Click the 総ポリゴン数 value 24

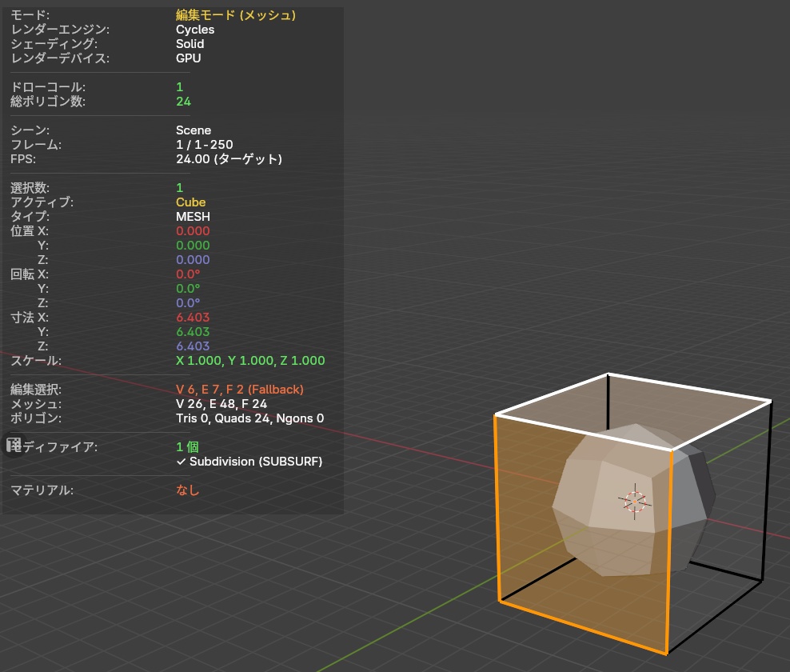[x=183, y=102]
